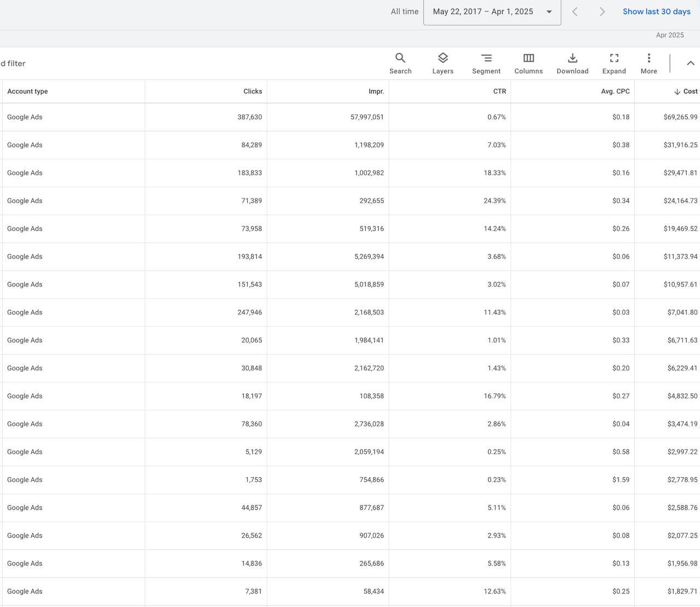Select CTR value 18.33%
The height and width of the screenshot is (607, 700).
(x=495, y=173)
